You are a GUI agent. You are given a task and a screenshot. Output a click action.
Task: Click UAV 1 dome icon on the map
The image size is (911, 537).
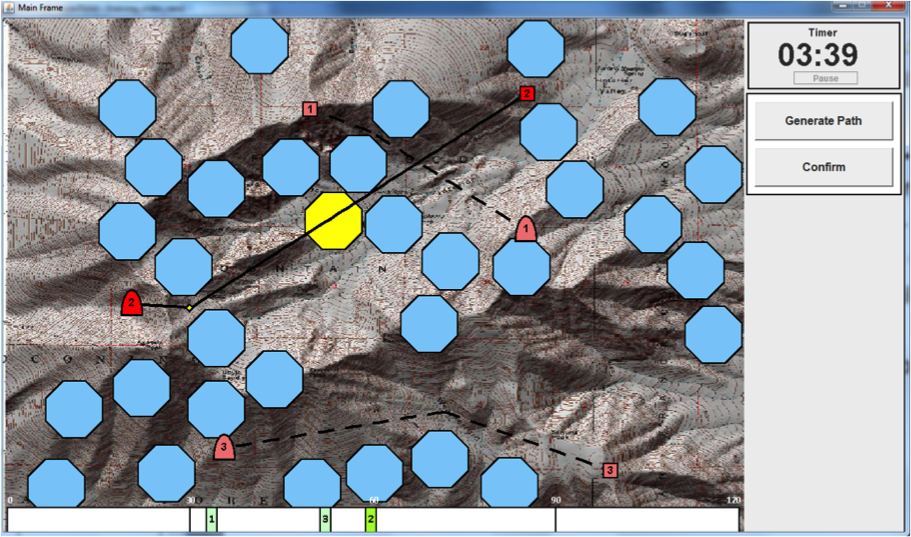(525, 229)
